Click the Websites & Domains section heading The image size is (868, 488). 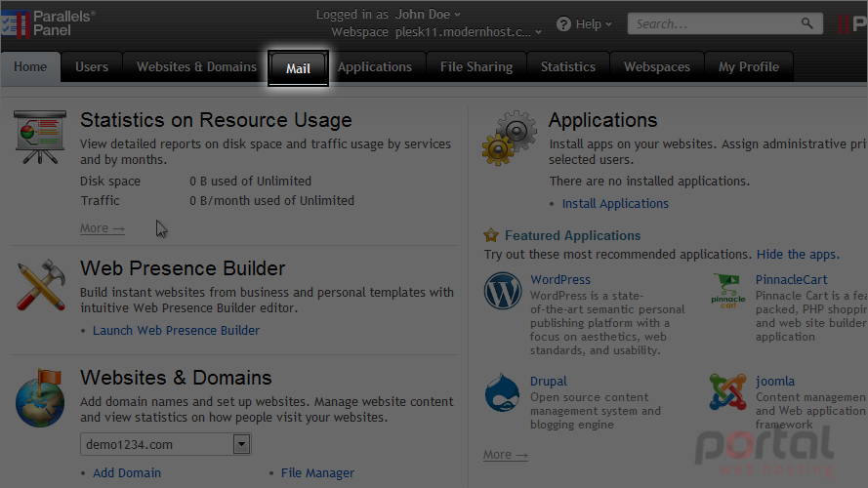click(176, 378)
